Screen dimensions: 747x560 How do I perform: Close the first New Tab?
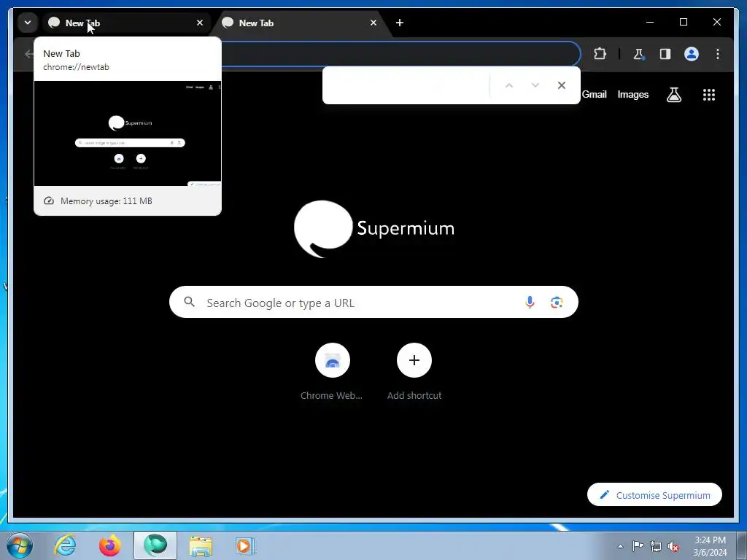[x=200, y=23]
